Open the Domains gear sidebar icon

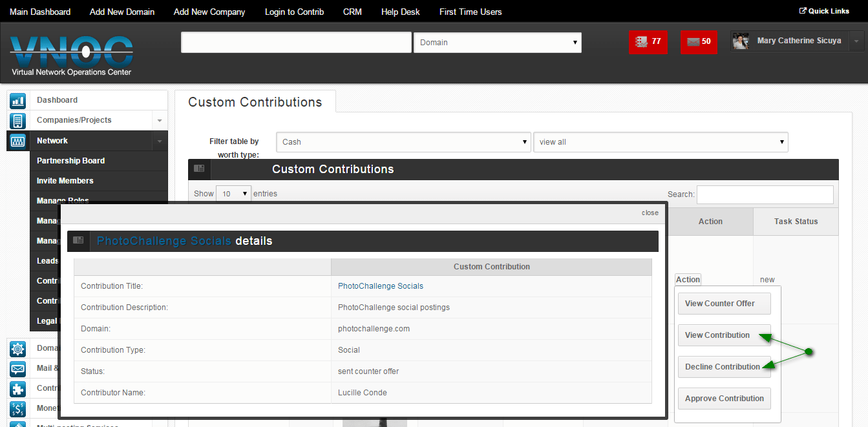pyautogui.click(x=17, y=349)
